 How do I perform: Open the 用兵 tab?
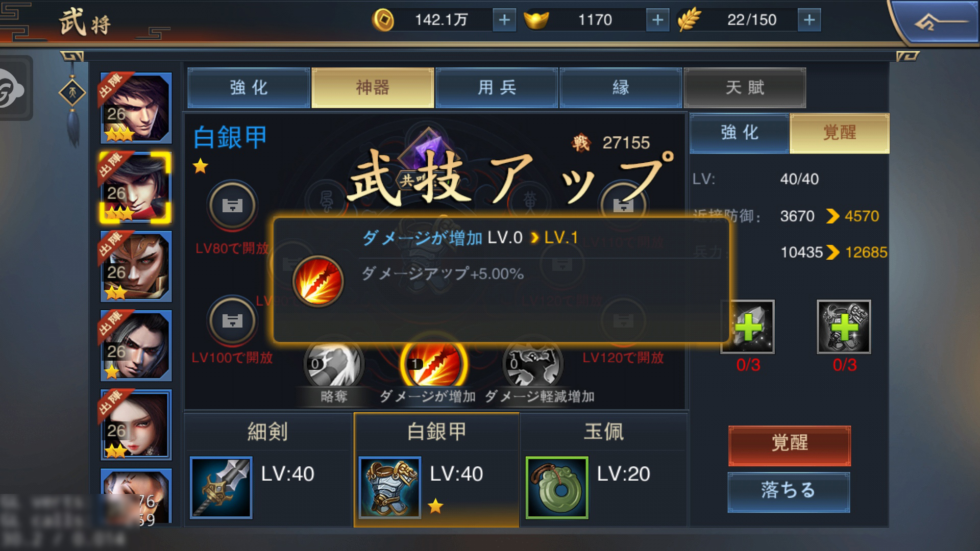point(497,88)
